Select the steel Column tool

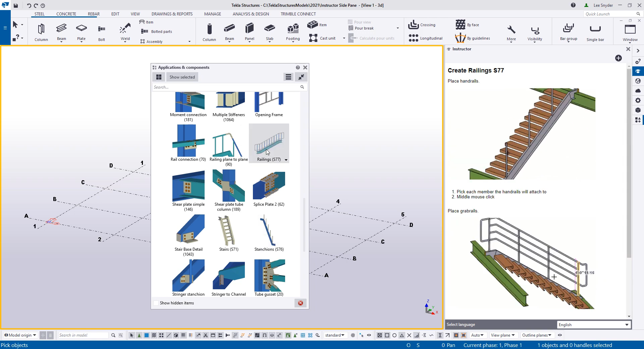pos(41,32)
